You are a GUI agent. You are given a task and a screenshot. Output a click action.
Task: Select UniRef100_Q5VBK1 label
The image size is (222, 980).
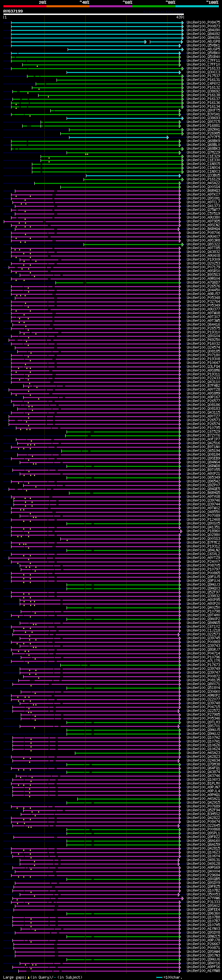(x=203, y=45)
